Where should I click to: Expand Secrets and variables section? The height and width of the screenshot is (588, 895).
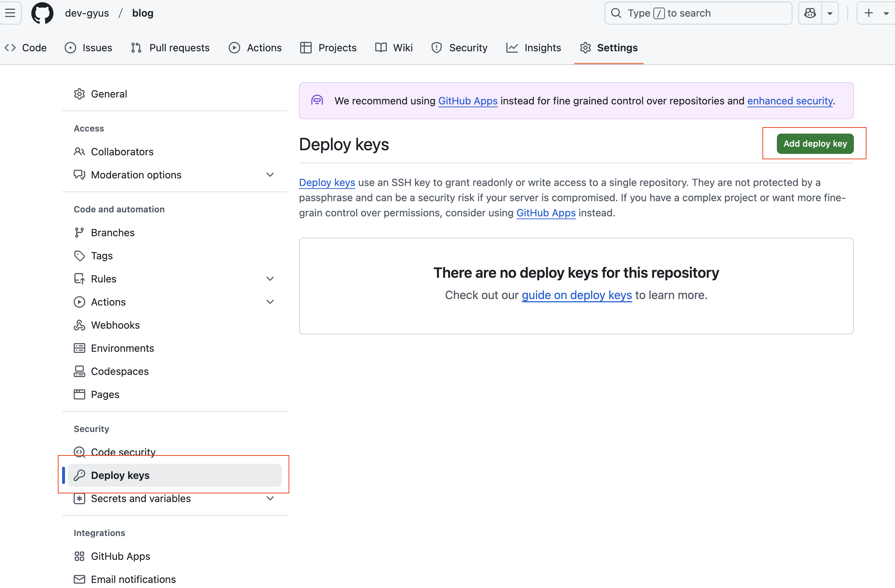[x=270, y=498]
